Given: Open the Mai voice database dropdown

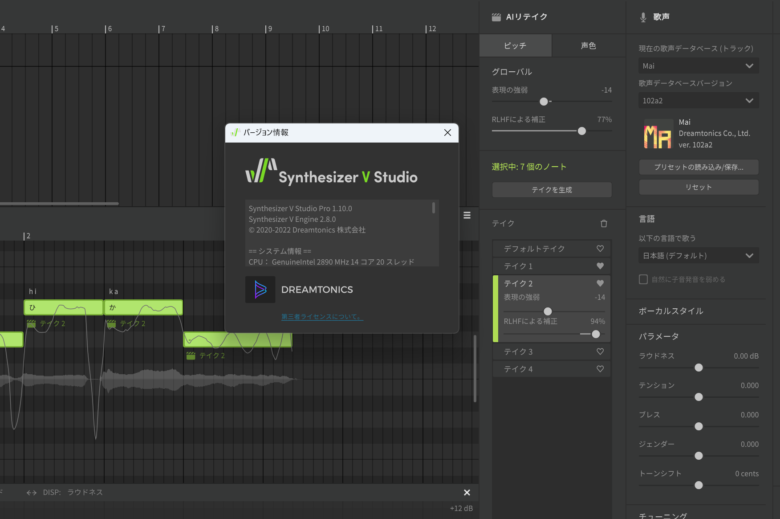Looking at the screenshot, I should point(698,66).
